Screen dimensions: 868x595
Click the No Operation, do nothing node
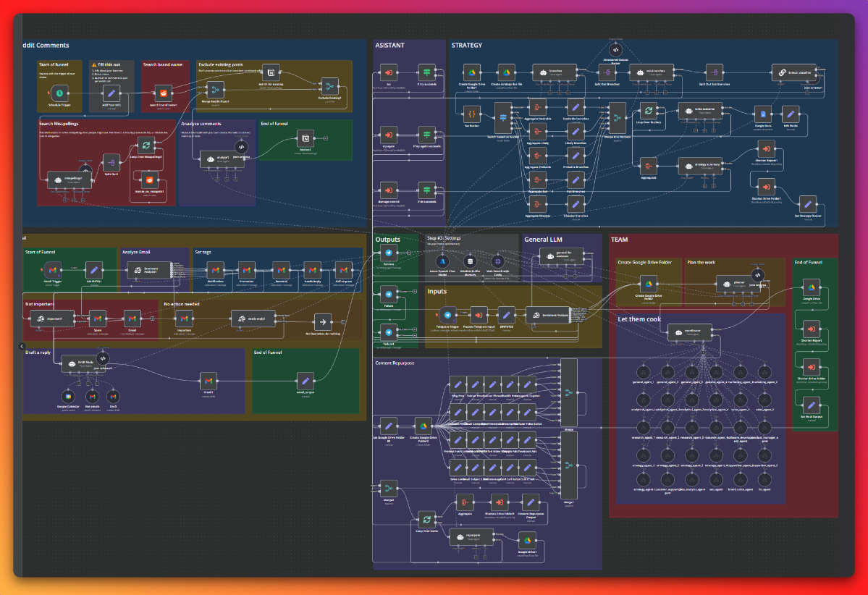(322, 321)
